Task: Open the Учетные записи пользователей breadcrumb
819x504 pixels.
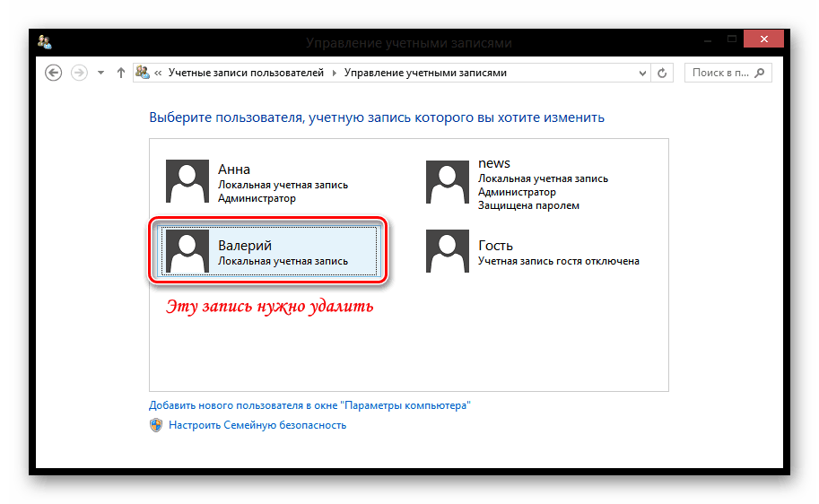Action: [x=246, y=73]
